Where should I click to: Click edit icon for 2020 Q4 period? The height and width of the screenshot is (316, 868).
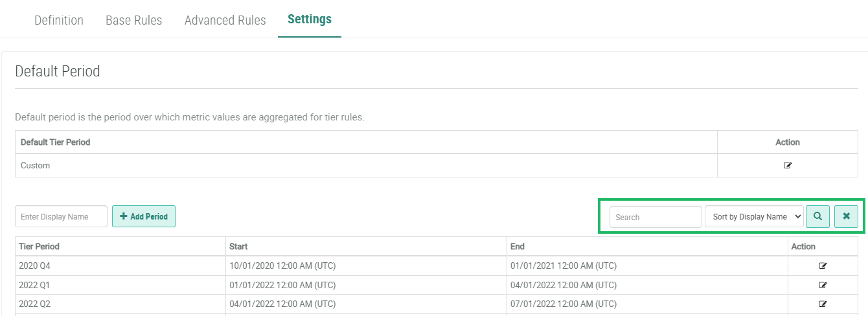823,265
